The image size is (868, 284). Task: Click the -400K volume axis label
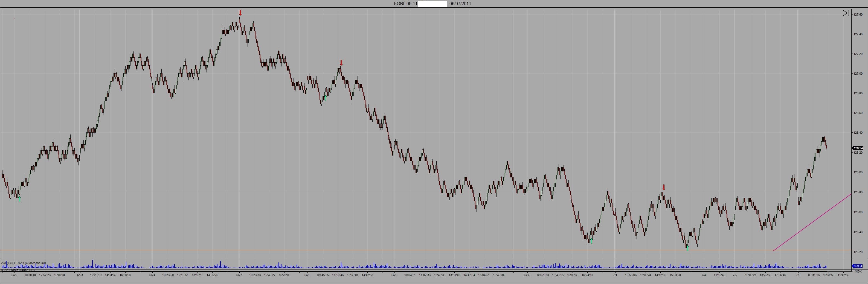[857, 271]
